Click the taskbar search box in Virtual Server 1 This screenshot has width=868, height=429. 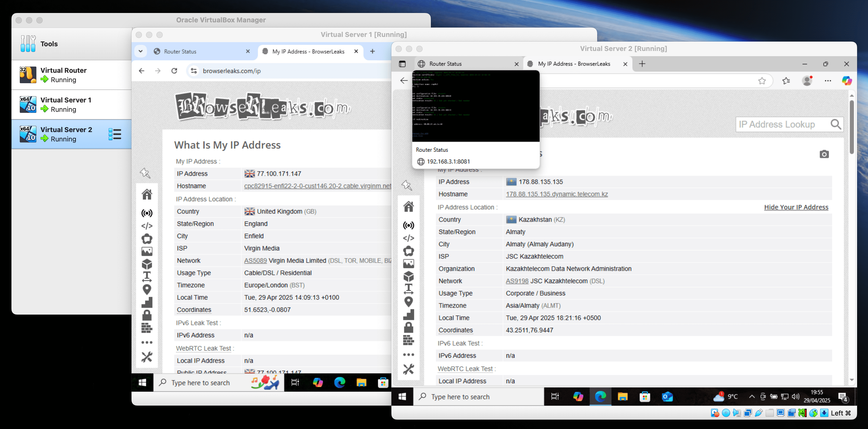tap(219, 382)
